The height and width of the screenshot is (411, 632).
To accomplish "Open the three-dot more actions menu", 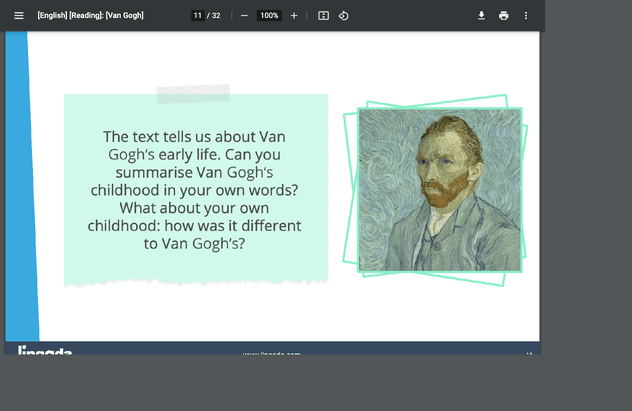I will tap(525, 16).
